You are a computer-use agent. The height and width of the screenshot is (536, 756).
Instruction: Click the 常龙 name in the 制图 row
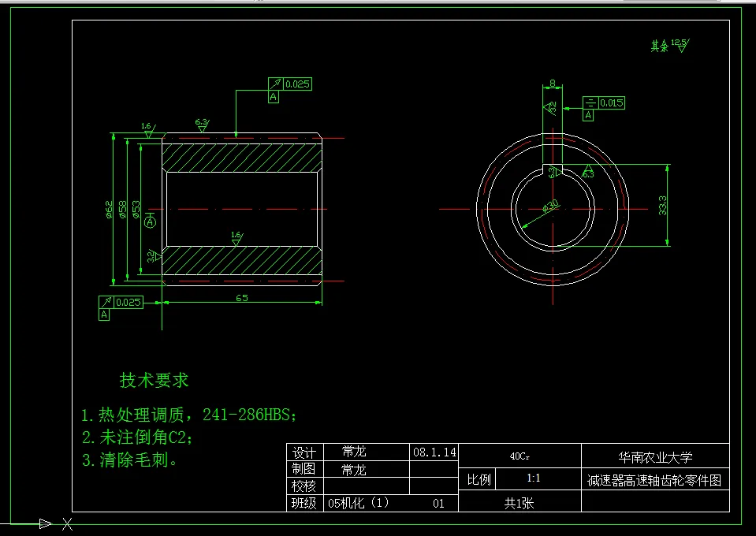click(355, 470)
